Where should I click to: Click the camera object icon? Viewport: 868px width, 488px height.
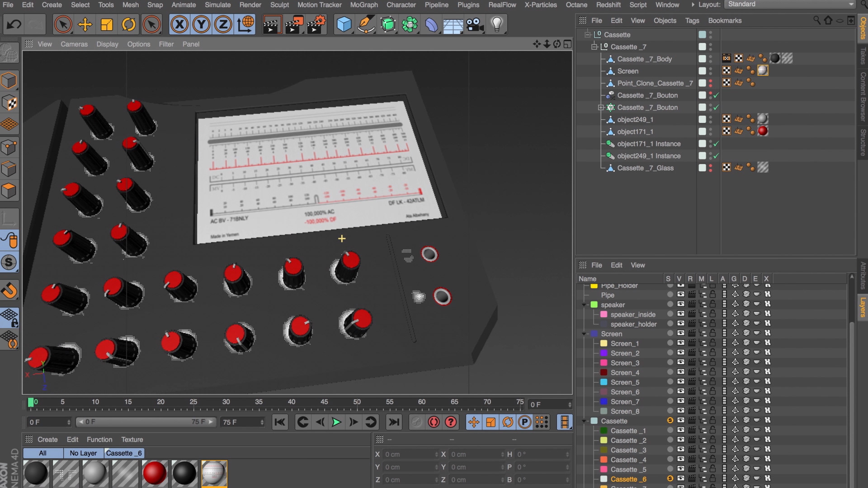[x=475, y=24]
